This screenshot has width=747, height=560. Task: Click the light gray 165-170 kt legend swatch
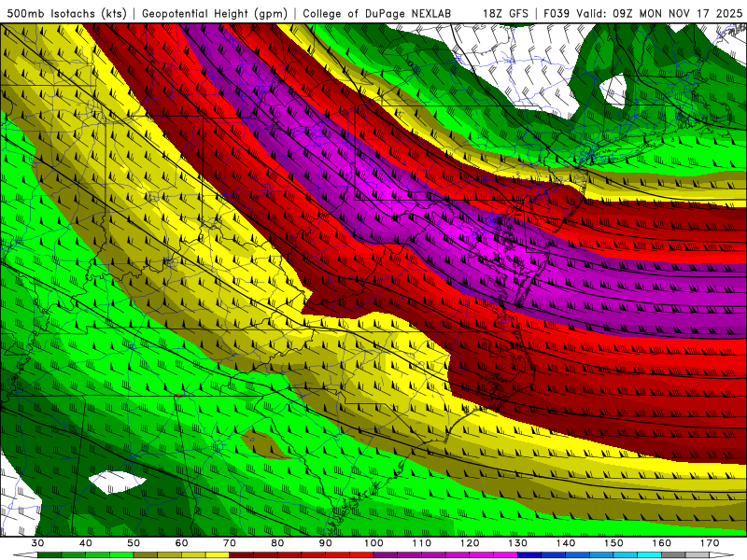point(698,555)
